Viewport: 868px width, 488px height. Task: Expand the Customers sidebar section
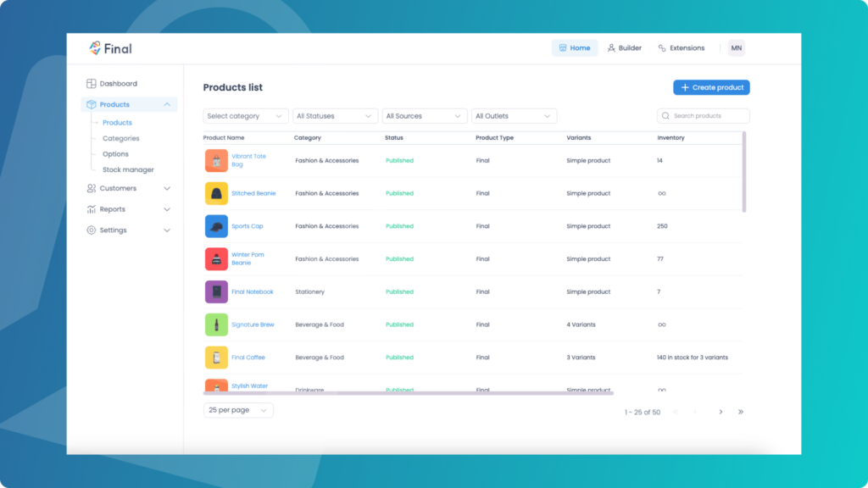click(167, 189)
